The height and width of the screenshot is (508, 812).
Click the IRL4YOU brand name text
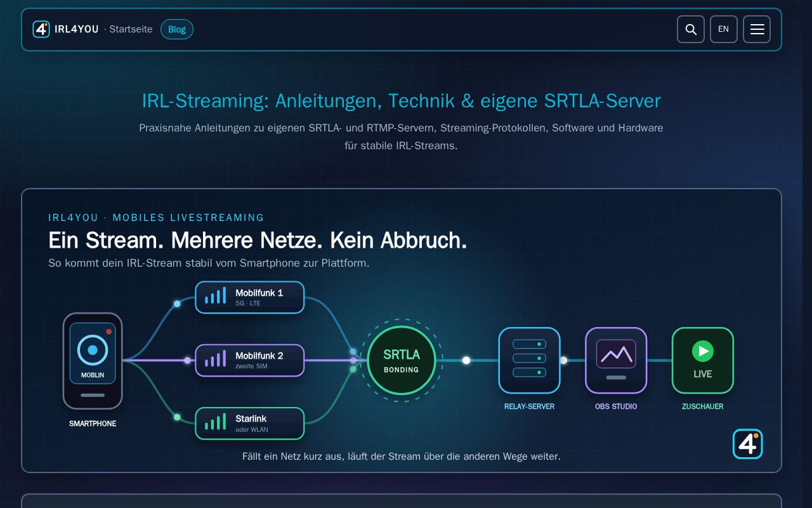click(77, 29)
